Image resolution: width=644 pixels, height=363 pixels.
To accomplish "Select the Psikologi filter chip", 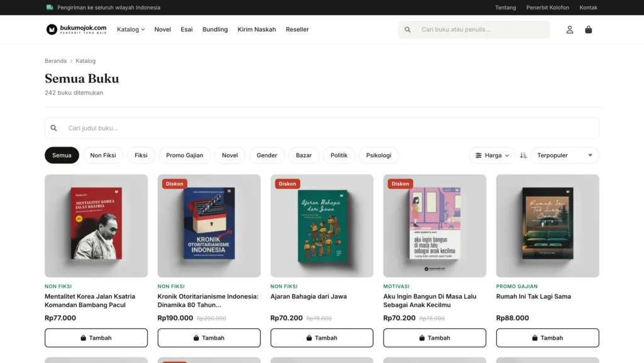I will click(x=379, y=155).
